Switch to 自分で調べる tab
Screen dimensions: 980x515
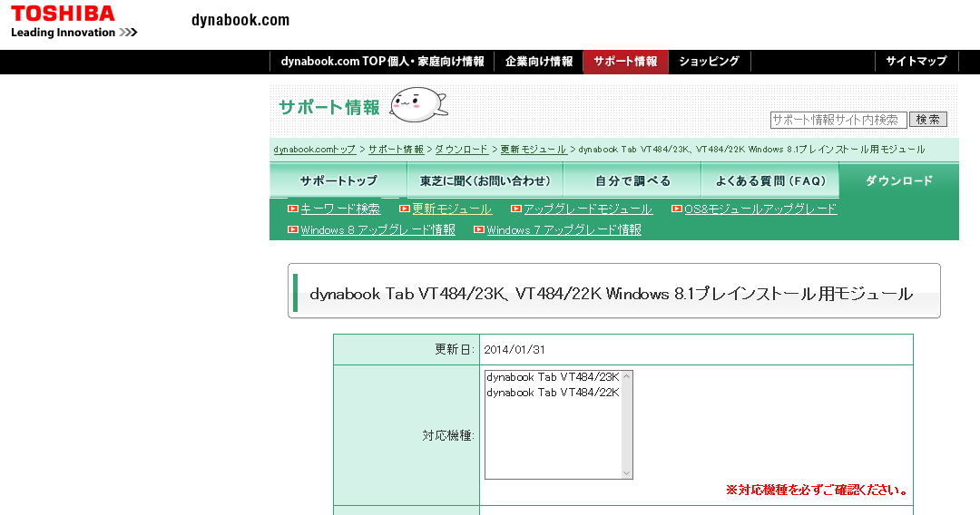click(x=632, y=181)
